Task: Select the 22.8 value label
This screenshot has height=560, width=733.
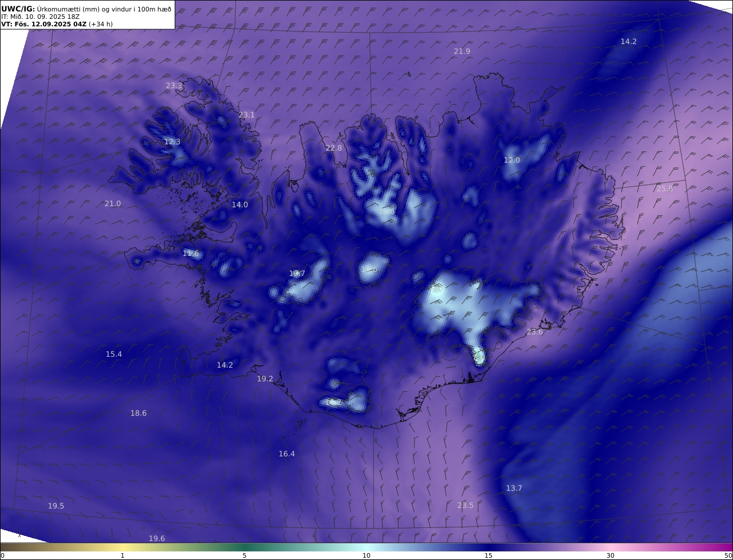Action: [x=334, y=148]
